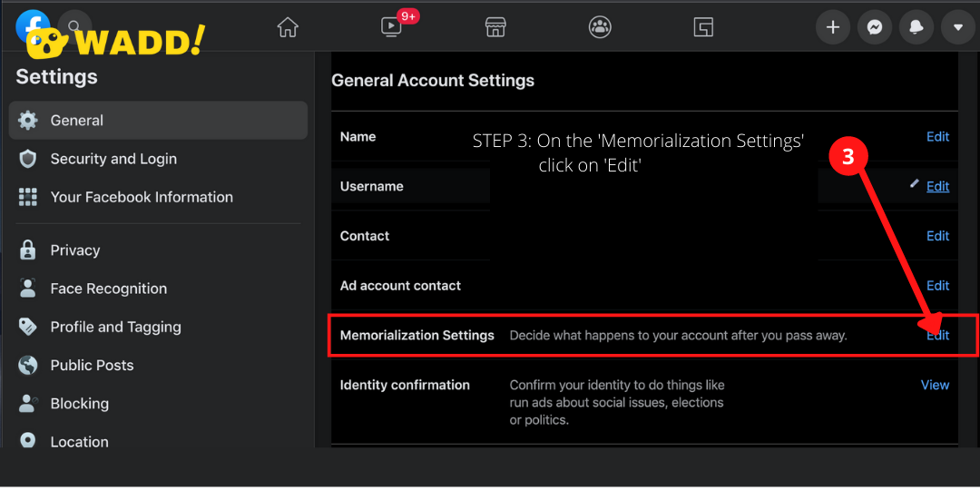Click 'Confirm your identity to do things' description
The height and width of the screenshot is (490, 980).
pyautogui.click(x=617, y=403)
